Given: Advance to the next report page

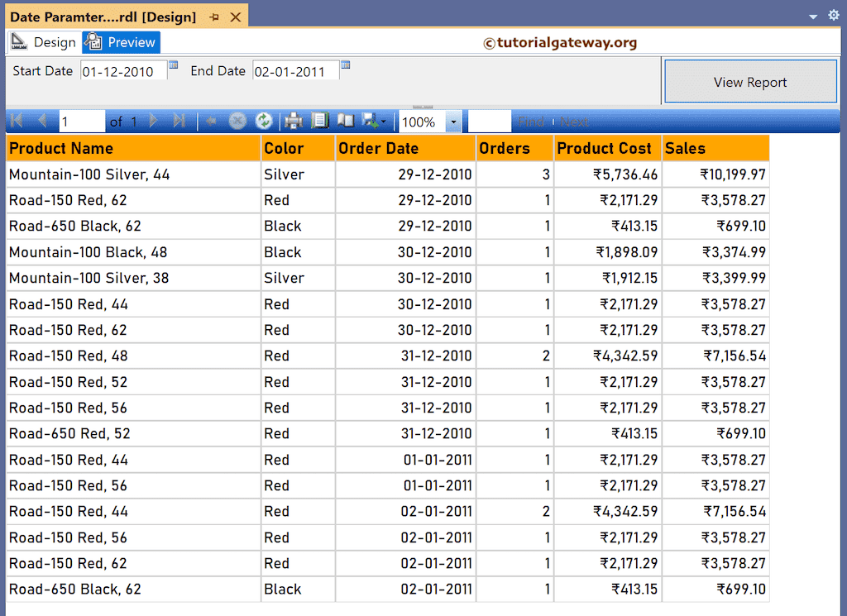Looking at the screenshot, I should (x=152, y=121).
